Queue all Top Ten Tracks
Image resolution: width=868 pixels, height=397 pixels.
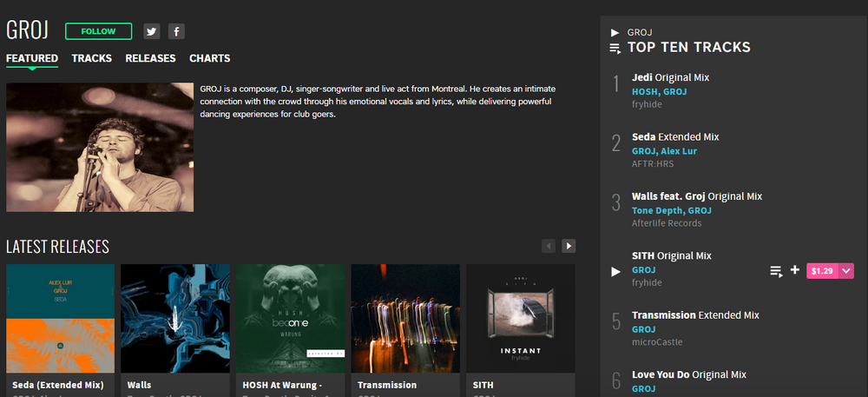point(615,48)
